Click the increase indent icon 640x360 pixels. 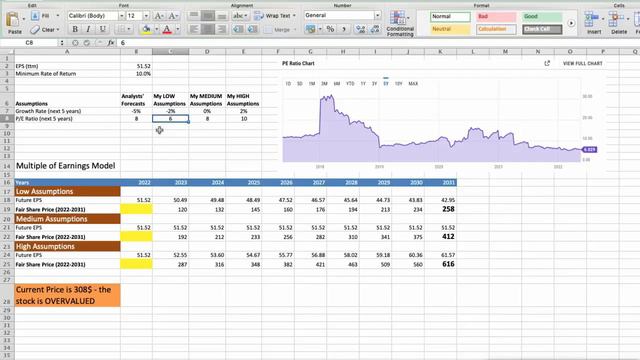(x=253, y=29)
